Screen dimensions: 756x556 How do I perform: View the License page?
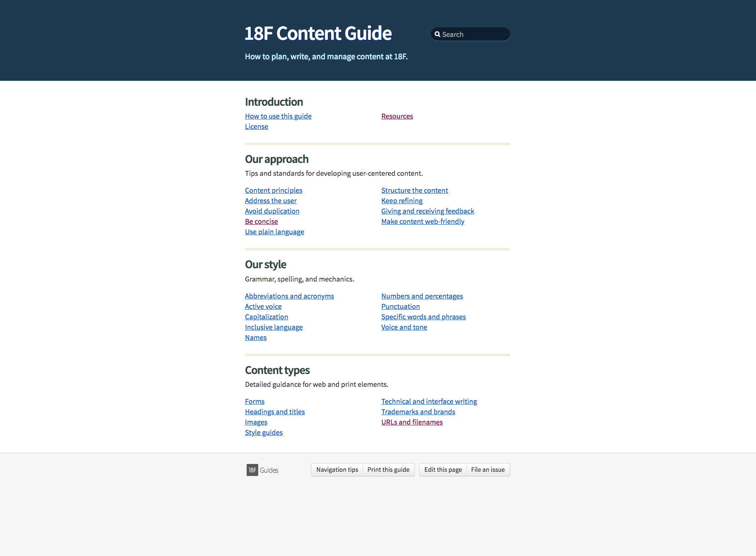coord(256,126)
